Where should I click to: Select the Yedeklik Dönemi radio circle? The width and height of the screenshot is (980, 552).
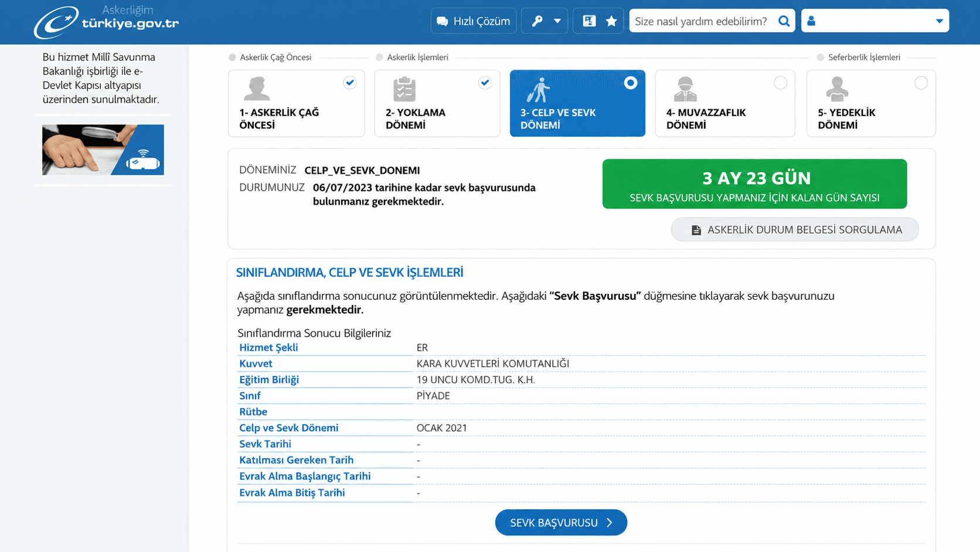(x=921, y=83)
